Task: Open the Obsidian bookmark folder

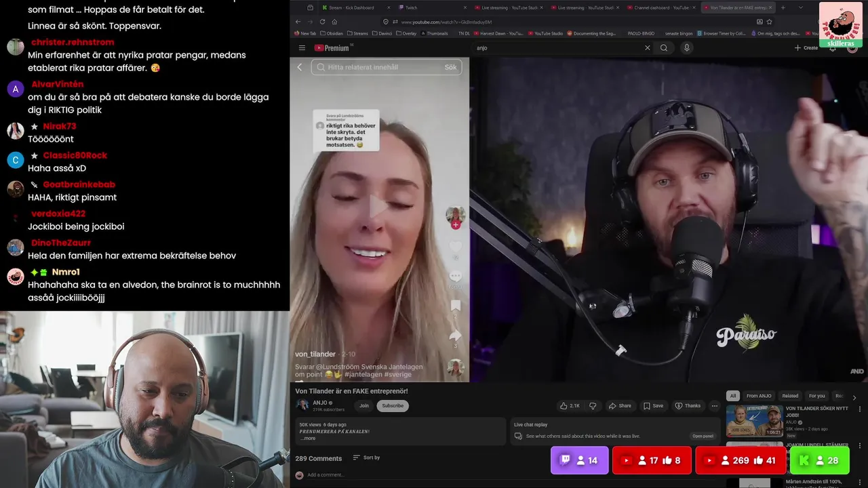Action: 332,33
